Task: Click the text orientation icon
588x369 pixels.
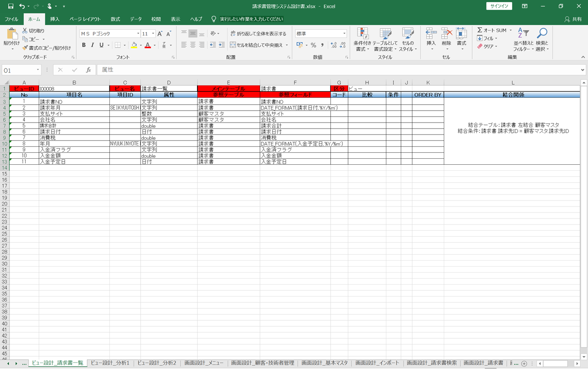Action: 213,34
